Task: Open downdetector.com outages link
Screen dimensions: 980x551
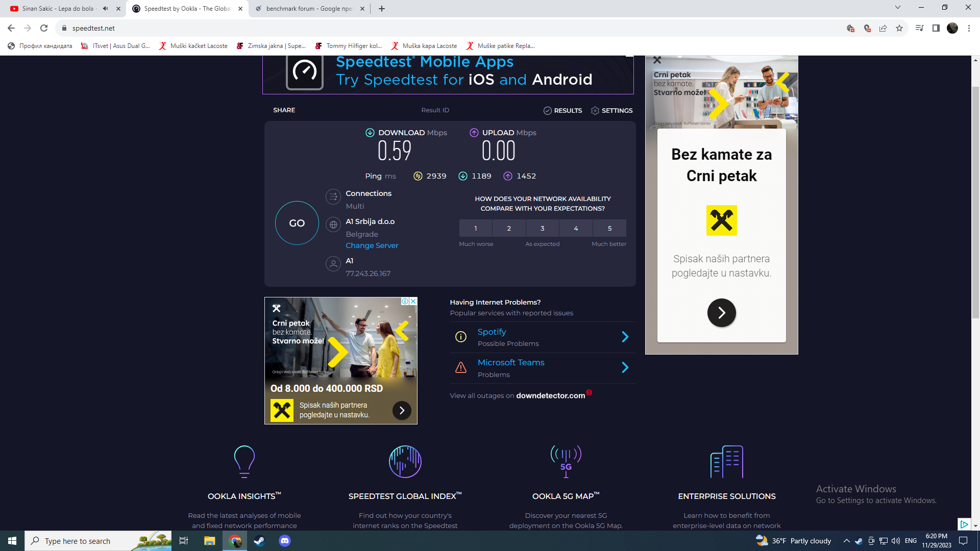Action: 550,395
